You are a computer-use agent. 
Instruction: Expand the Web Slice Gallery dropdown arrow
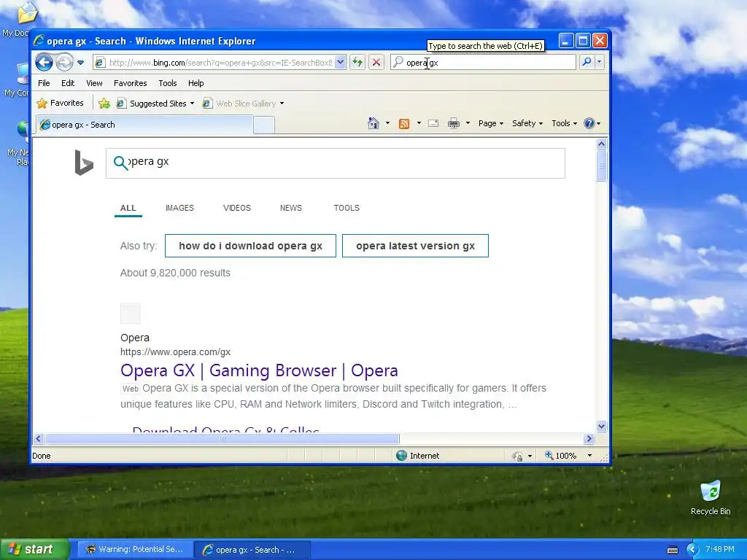282,104
